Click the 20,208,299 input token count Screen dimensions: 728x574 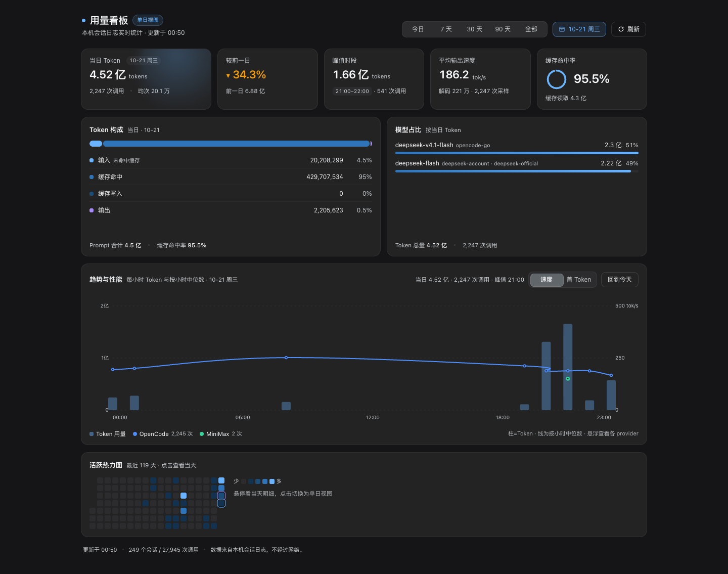click(x=327, y=160)
